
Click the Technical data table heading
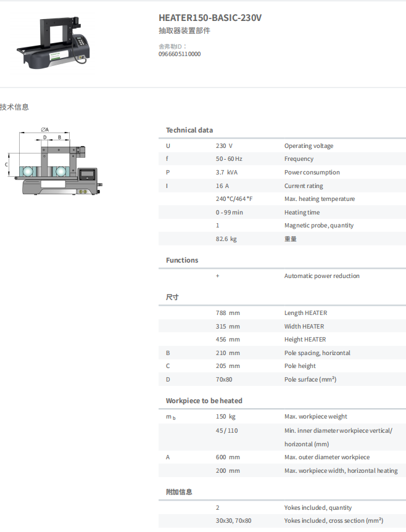click(x=189, y=130)
